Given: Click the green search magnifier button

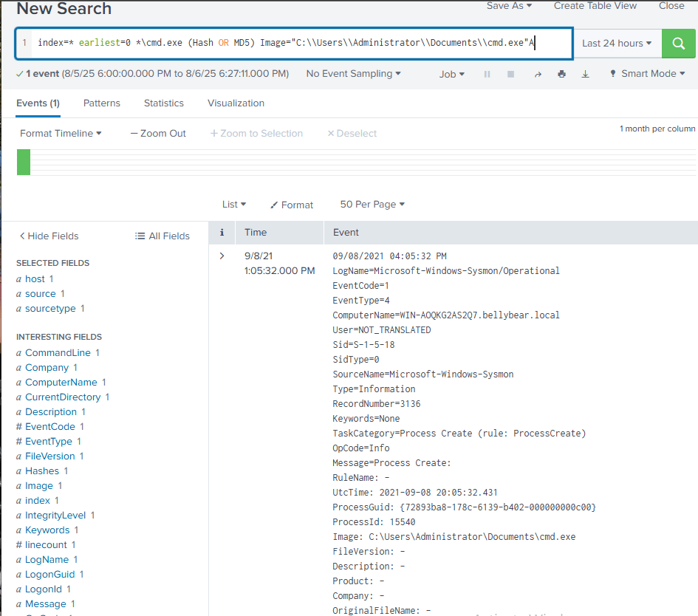Looking at the screenshot, I should 678,44.
